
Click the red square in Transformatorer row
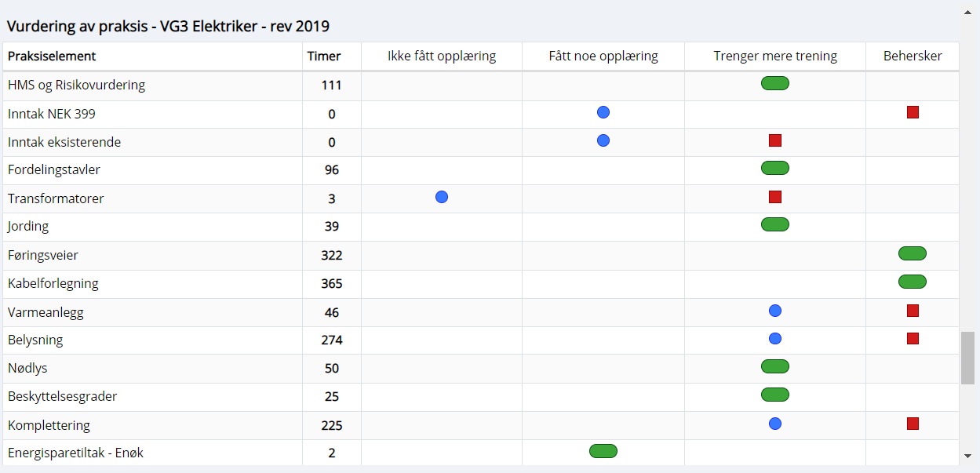(775, 197)
